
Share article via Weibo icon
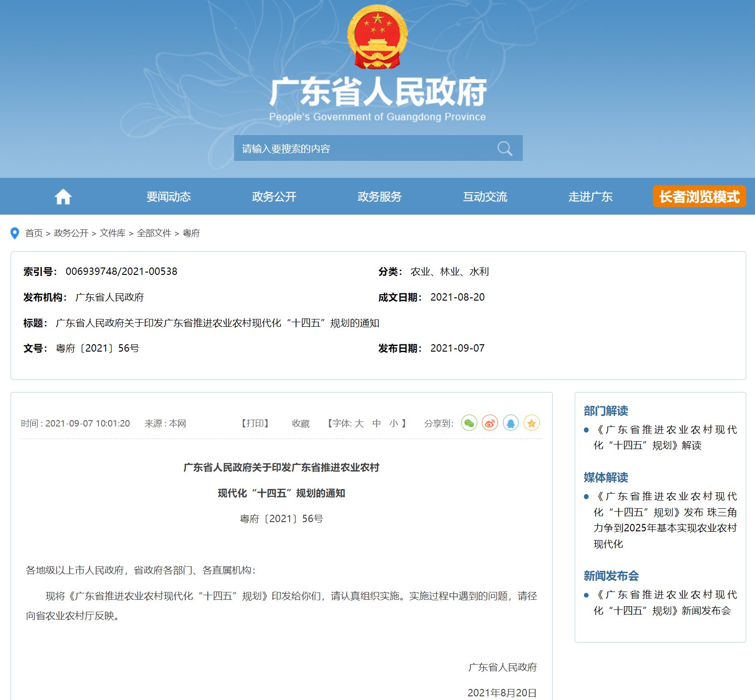(x=490, y=423)
